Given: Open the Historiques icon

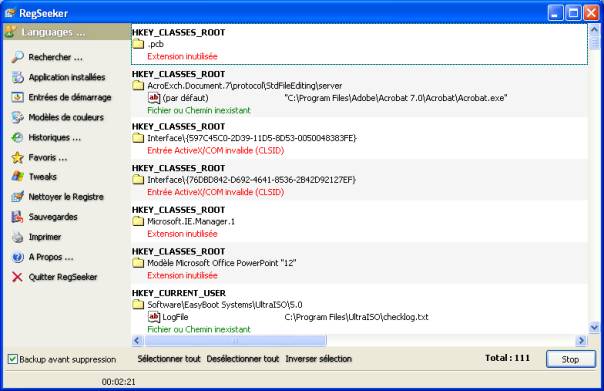Looking at the screenshot, I should click(x=17, y=137).
